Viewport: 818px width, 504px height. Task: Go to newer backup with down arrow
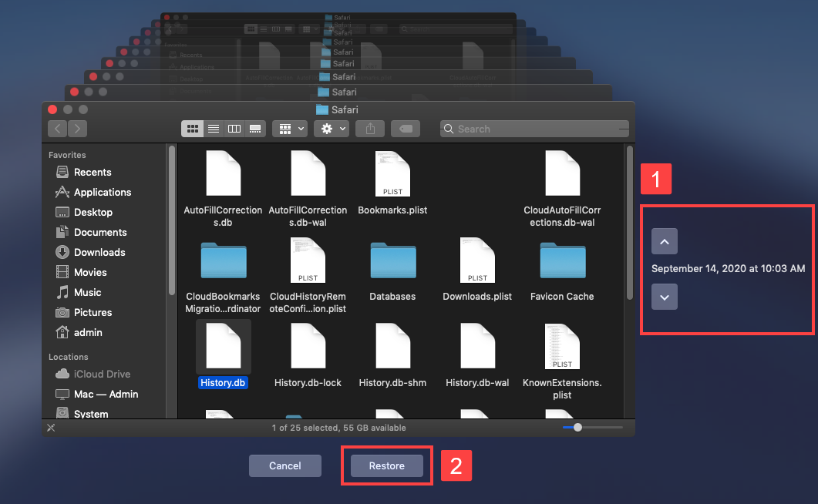point(664,297)
